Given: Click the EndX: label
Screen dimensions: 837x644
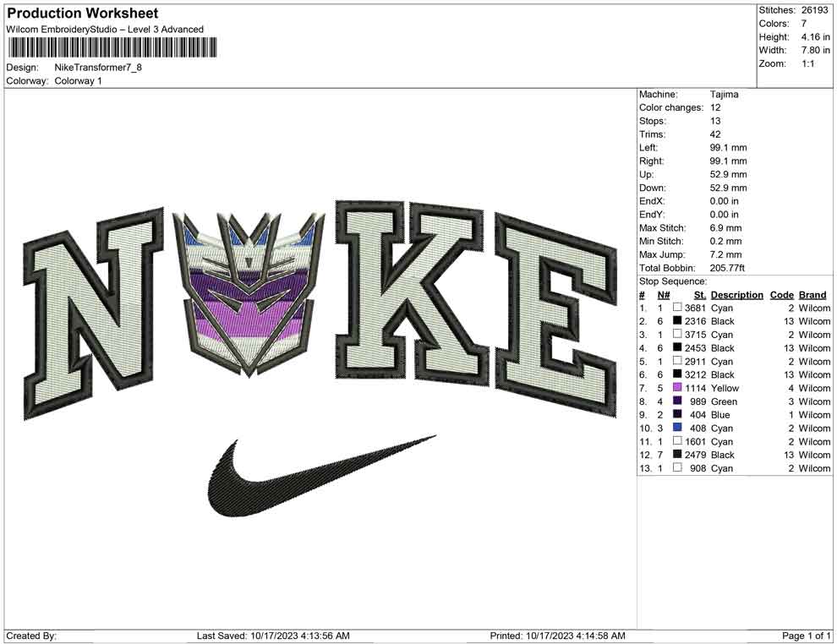Looking at the screenshot, I should 652,200.
